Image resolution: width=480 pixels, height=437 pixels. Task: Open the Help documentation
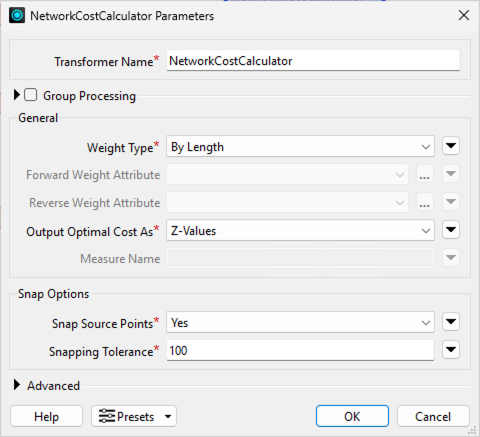point(46,416)
